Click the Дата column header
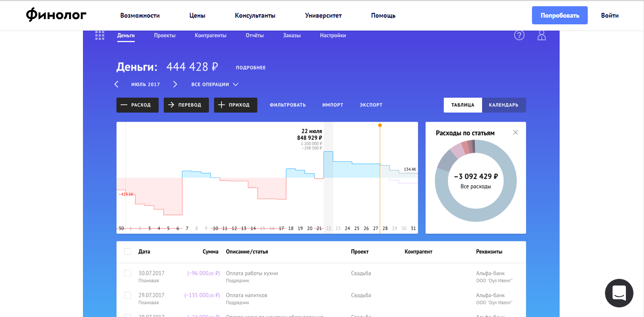This screenshot has height=317, width=644. point(144,252)
